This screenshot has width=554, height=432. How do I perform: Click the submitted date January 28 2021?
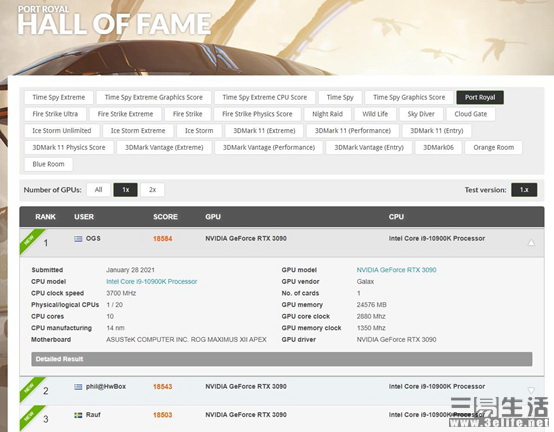click(130, 270)
